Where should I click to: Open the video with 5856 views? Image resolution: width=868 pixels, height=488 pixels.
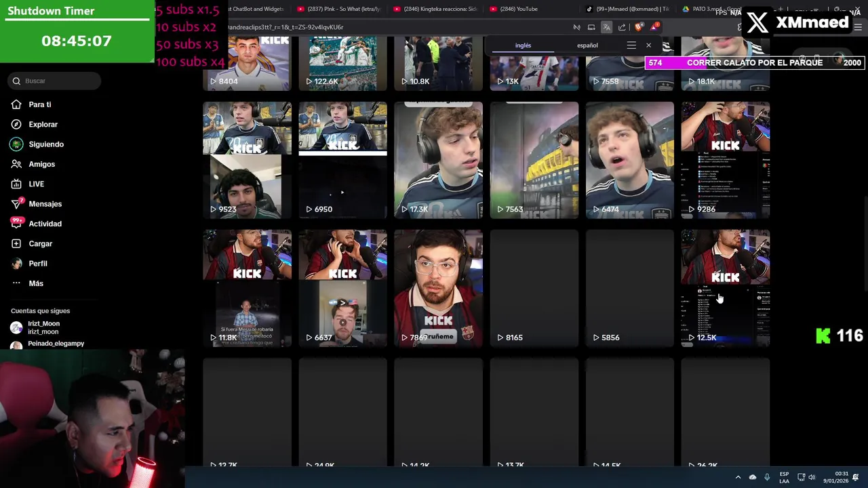pyautogui.click(x=629, y=288)
